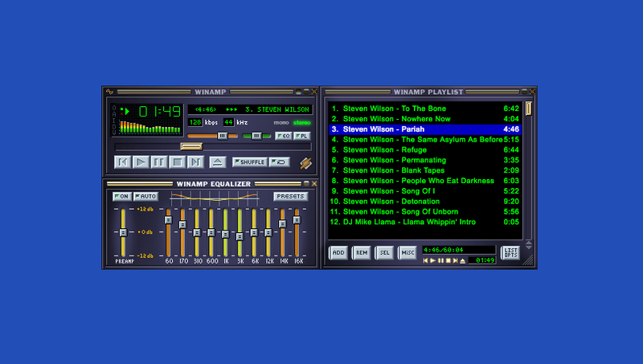Image resolution: width=643 pixels, height=364 pixels.
Task: Open the equalizer PRESETS menu
Action: click(x=290, y=197)
